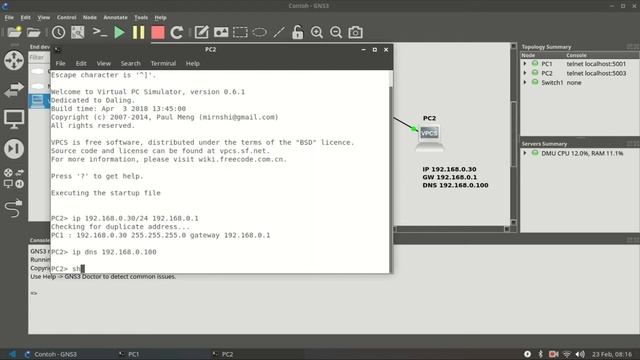The image size is (640, 360).
Task: Browse switches in the device sidebar
Action: click(14, 89)
